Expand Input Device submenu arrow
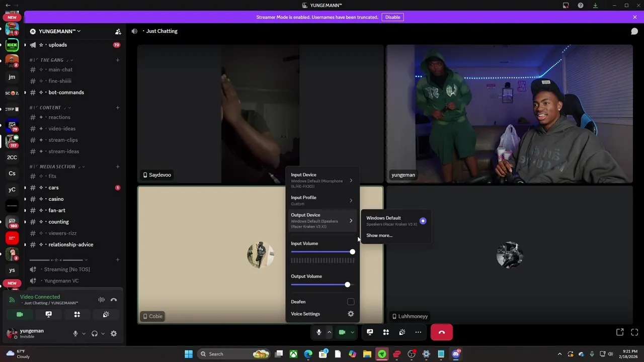 351,180
